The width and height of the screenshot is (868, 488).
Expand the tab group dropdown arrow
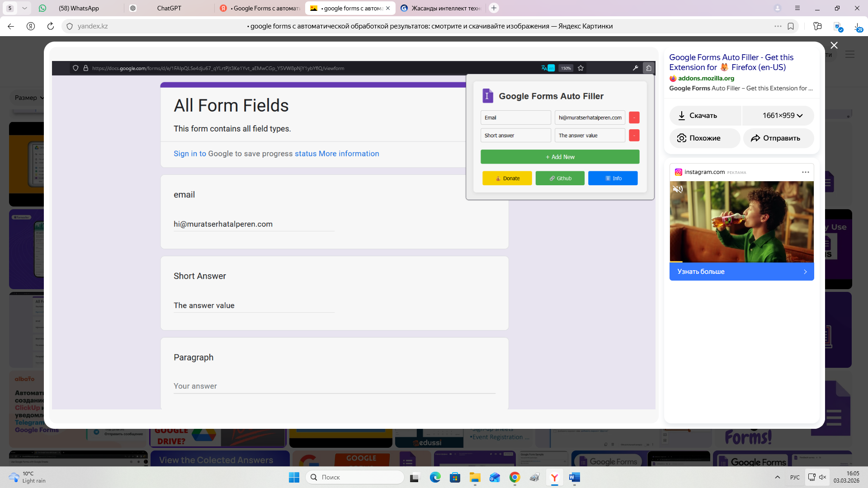(x=24, y=8)
